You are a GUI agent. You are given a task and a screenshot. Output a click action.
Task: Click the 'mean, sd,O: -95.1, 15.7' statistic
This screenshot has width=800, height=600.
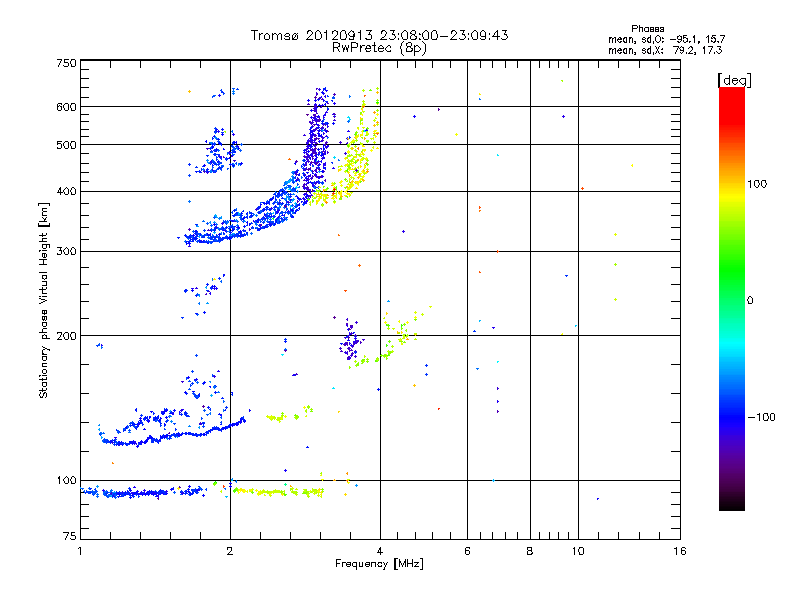(x=666, y=39)
